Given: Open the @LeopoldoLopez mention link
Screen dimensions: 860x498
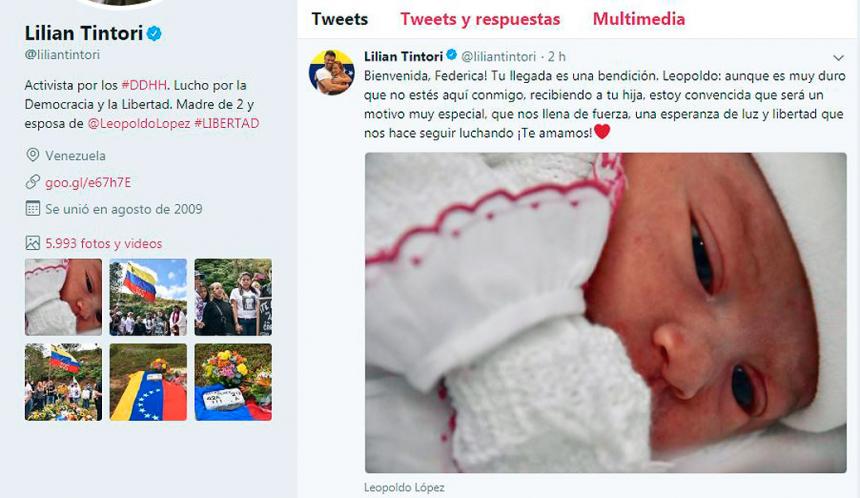Looking at the screenshot, I should pos(139,123).
